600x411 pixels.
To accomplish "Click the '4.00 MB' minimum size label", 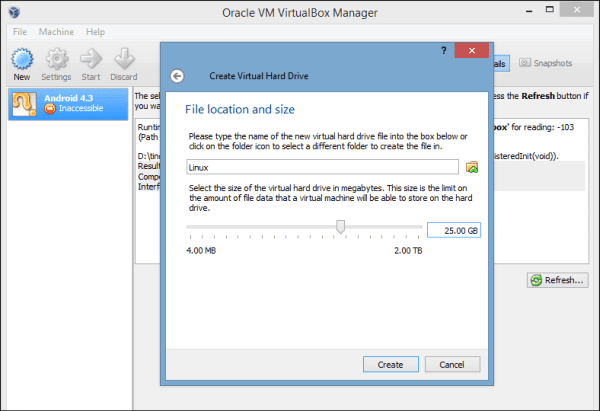I will point(201,251).
